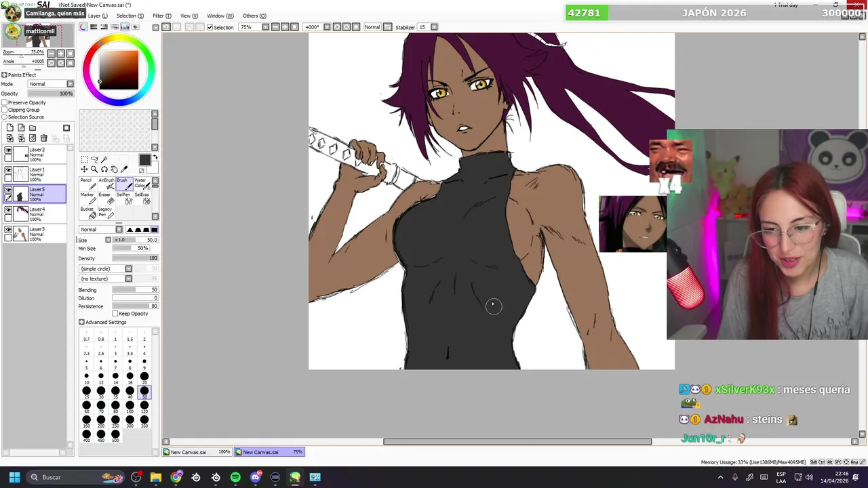The width and height of the screenshot is (868, 488).
Task: Choose the rectangular selection tool
Action: point(85,159)
